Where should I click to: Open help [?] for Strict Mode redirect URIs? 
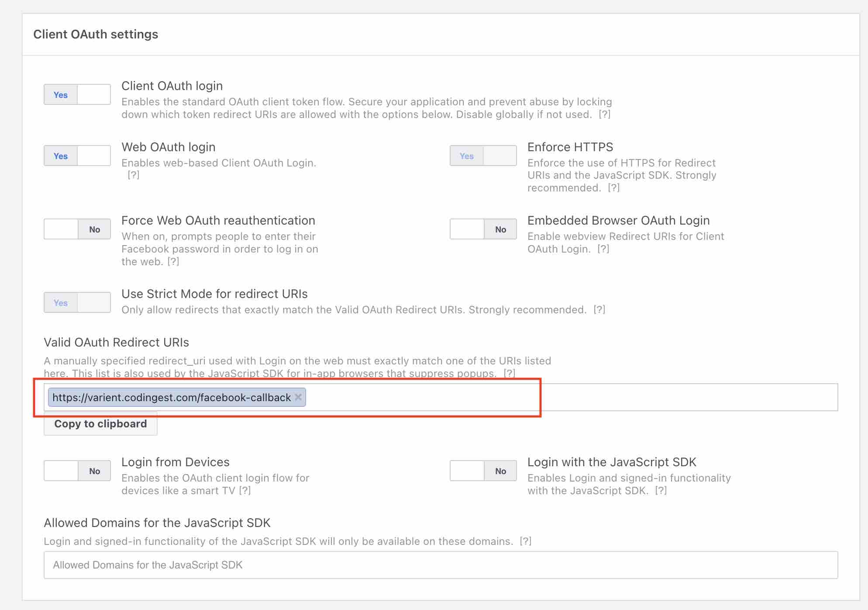599,310
